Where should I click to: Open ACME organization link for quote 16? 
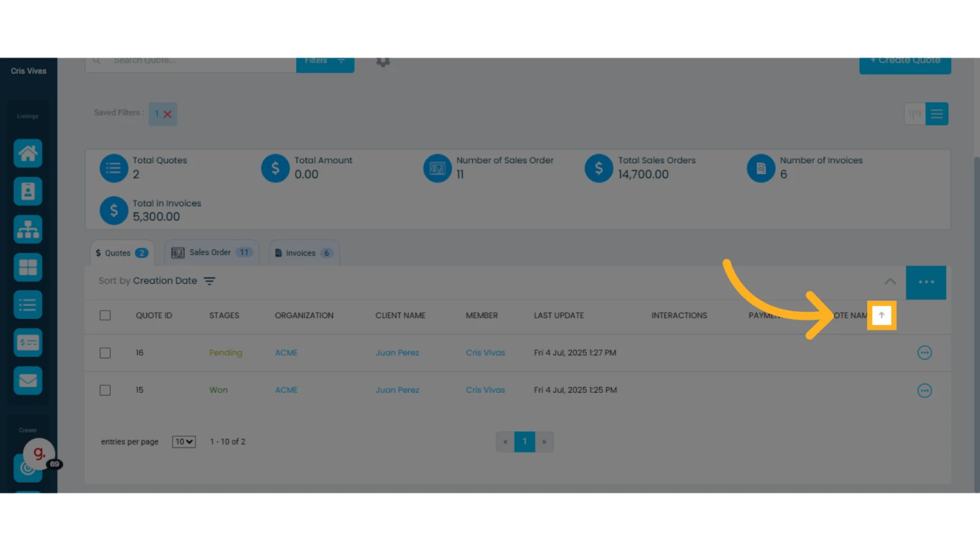[286, 353]
